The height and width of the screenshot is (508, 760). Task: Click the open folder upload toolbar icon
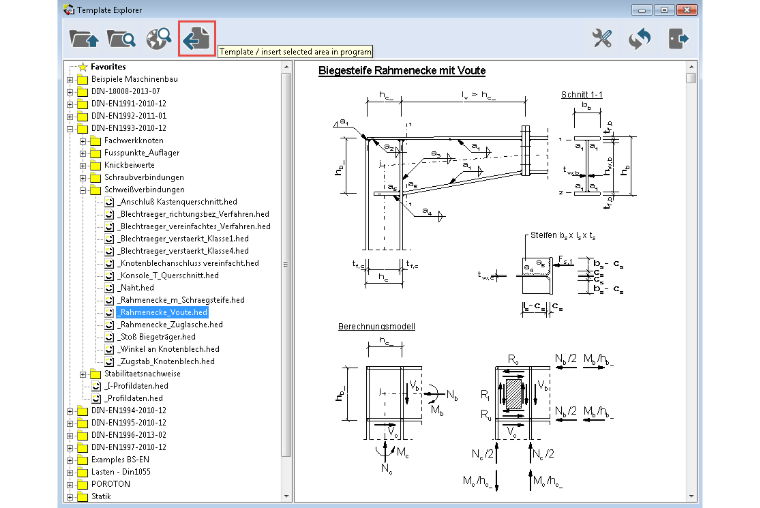84,39
